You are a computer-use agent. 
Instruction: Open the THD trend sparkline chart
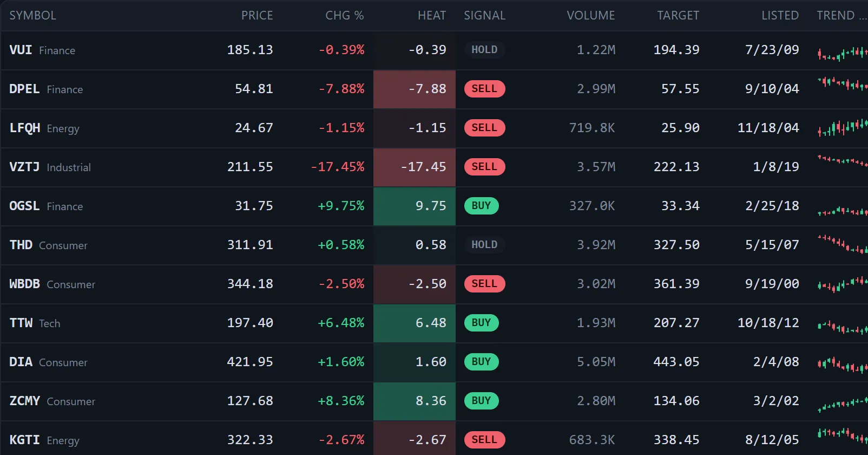[x=843, y=244]
